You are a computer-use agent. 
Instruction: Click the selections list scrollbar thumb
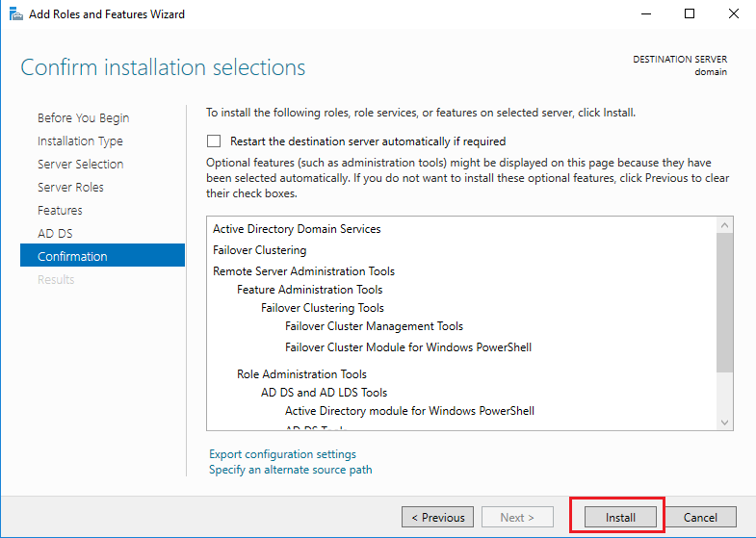tap(725, 301)
